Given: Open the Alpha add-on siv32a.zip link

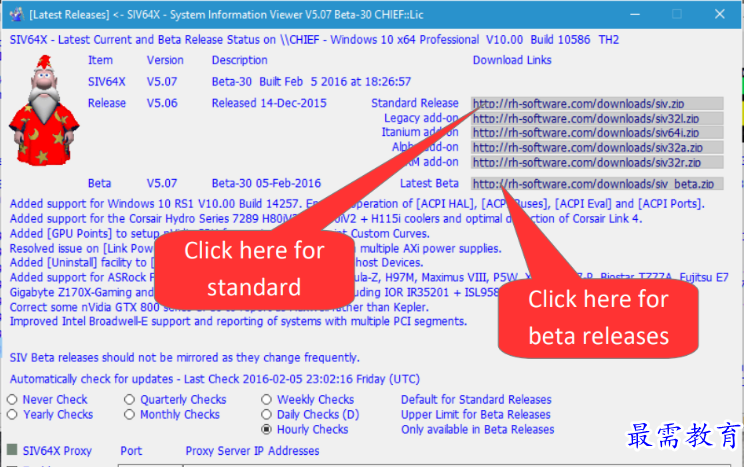Looking at the screenshot, I should coord(597,148).
